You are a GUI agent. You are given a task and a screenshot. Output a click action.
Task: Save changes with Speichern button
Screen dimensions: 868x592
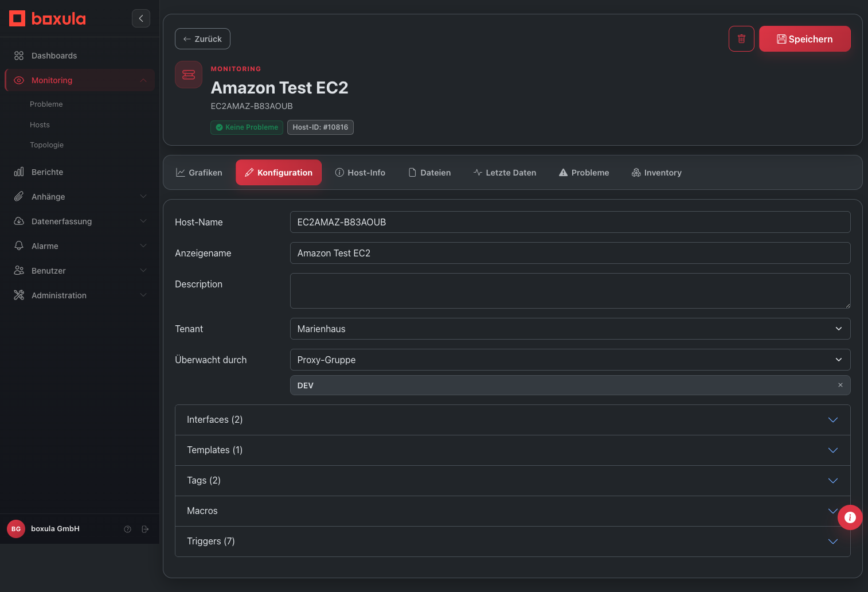click(805, 39)
